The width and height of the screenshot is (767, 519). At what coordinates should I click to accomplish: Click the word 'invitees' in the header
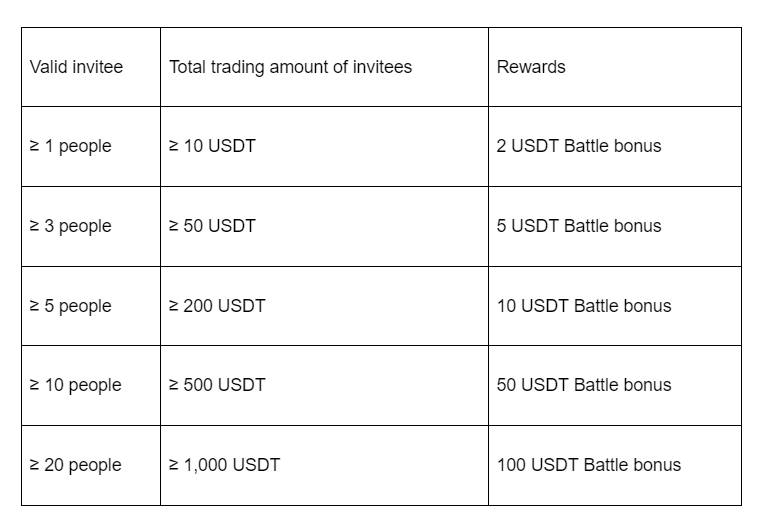(381, 67)
